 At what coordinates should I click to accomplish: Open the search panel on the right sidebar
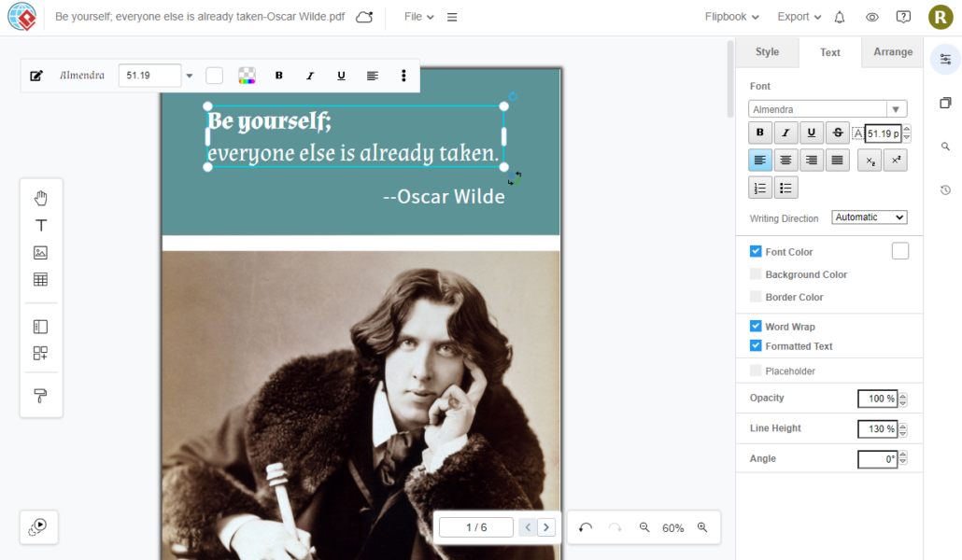(x=944, y=146)
